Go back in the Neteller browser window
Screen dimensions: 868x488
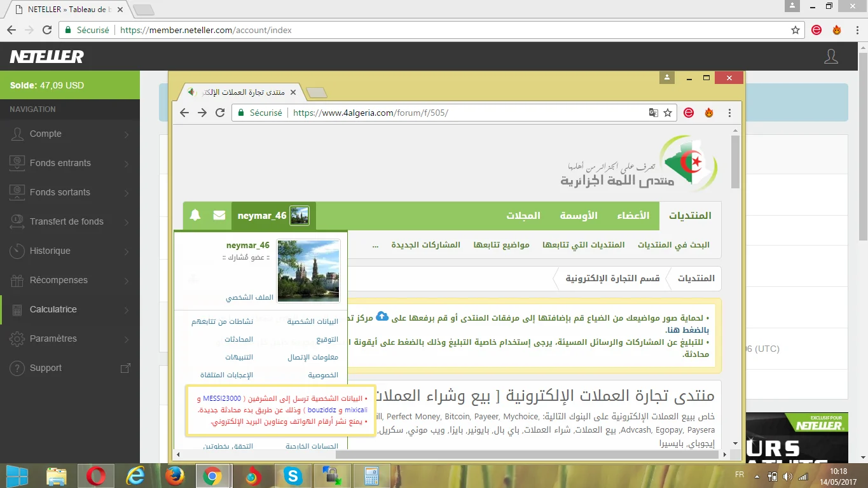pos(12,30)
